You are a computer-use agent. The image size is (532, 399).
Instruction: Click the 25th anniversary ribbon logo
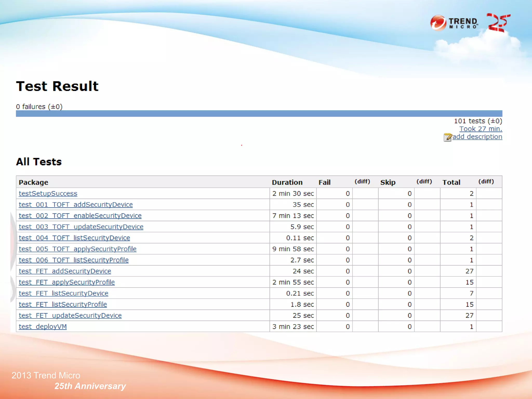tap(498, 23)
